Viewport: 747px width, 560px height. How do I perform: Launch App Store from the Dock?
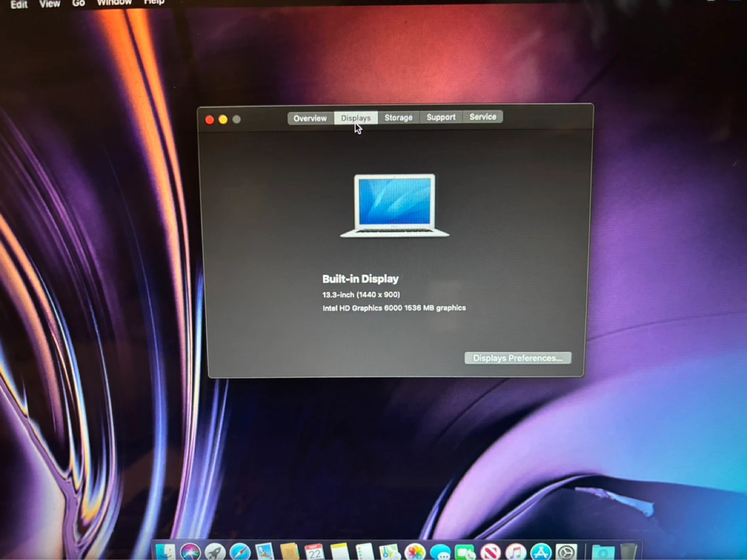(x=541, y=552)
